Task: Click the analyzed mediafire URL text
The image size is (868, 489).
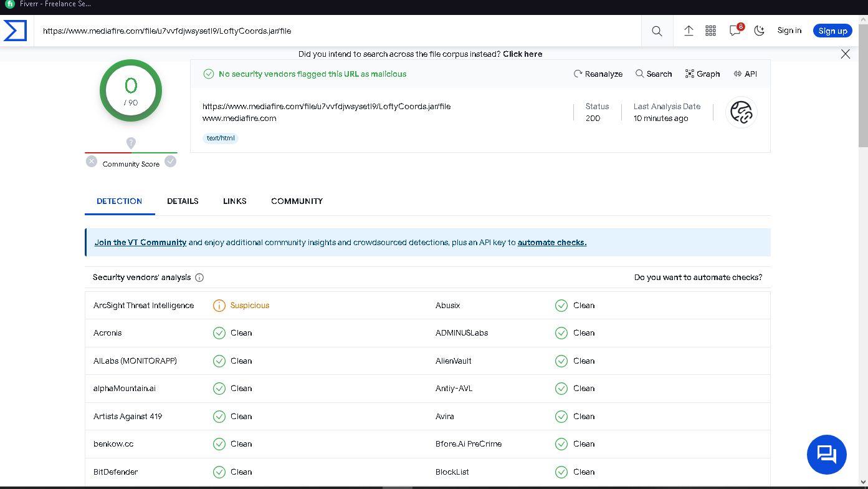Action: 327,107
